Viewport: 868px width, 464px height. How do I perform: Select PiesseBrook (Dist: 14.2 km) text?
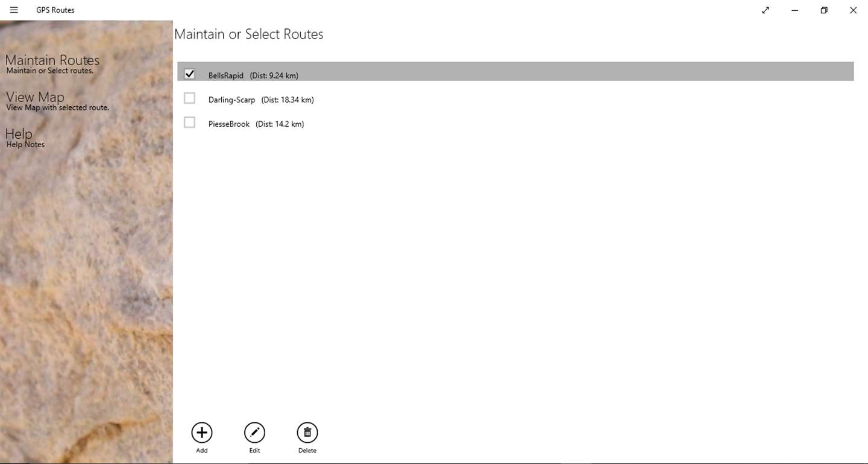point(256,124)
